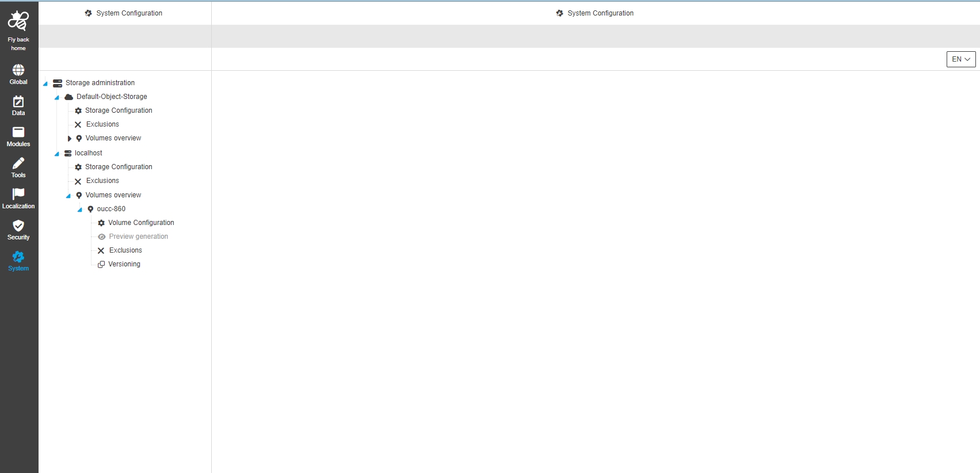Open Versioning for oucc-860

click(x=124, y=264)
